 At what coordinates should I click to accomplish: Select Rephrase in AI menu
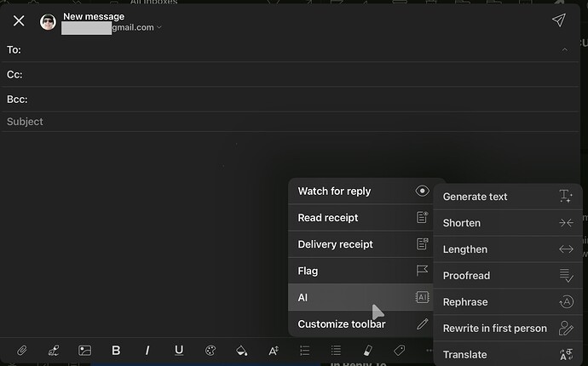click(508, 301)
